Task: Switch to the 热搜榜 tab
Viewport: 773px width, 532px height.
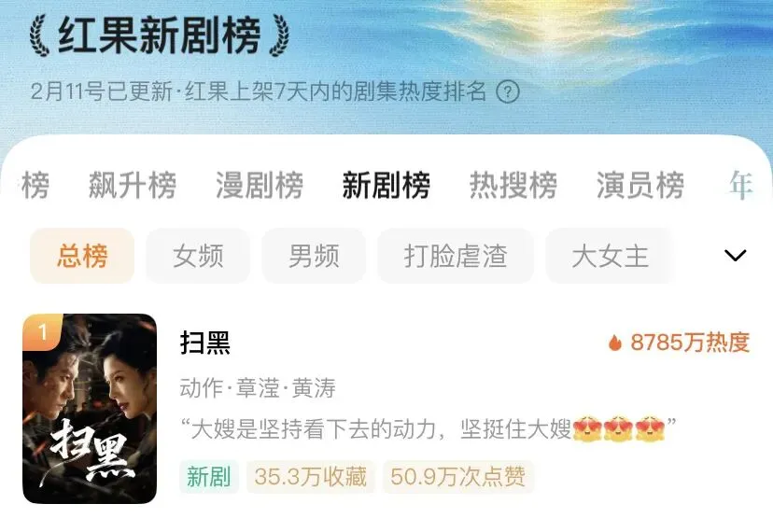Action: pyautogui.click(x=513, y=186)
